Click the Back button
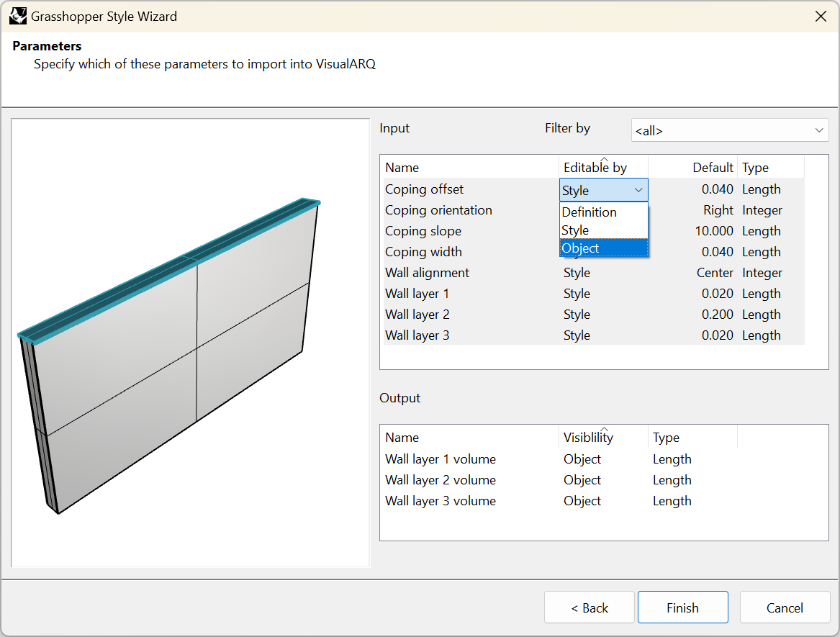The image size is (840, 637). 590,607
